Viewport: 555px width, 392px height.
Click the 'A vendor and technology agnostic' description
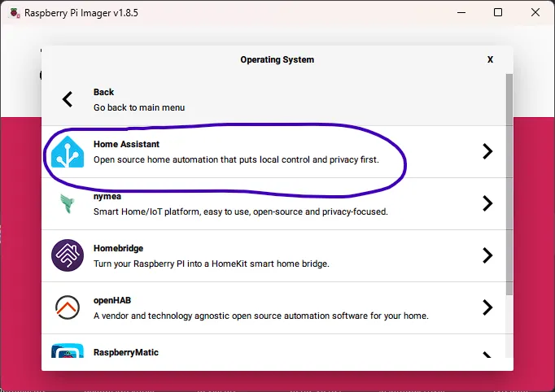coord(261,316)
